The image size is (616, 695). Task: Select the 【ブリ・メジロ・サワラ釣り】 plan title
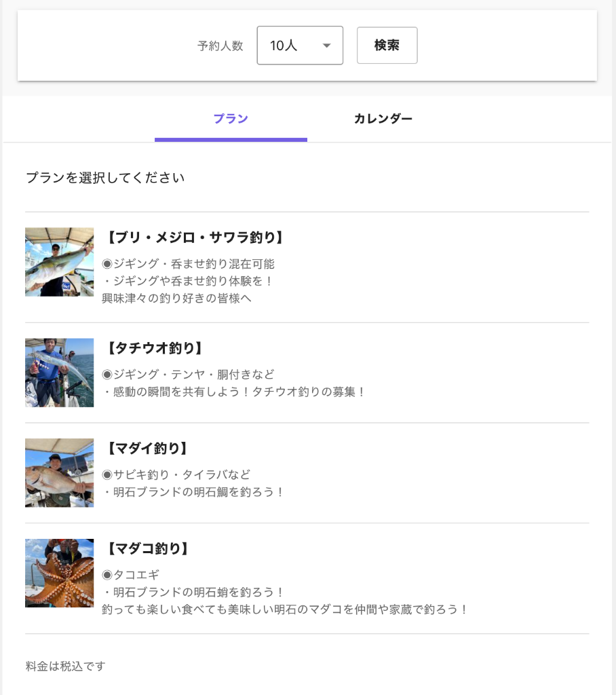(x=194, y=238)
